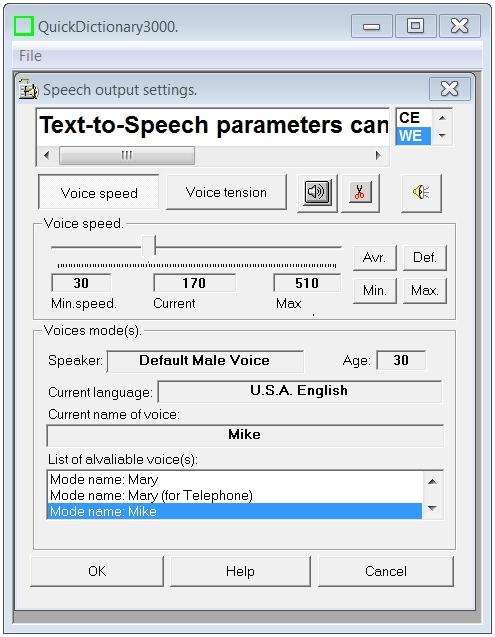
Task: Click the Speech output settings dialog icon
Action: click(28, 89)
